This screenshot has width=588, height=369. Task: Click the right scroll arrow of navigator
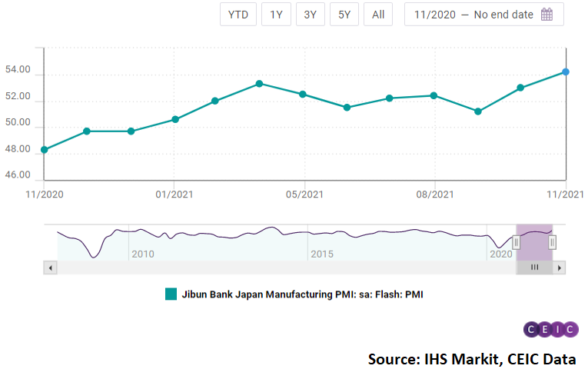coord(559,268)
